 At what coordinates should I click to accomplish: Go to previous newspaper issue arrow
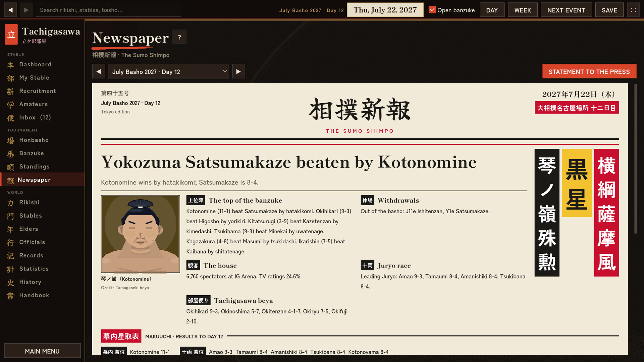(99, 71)
